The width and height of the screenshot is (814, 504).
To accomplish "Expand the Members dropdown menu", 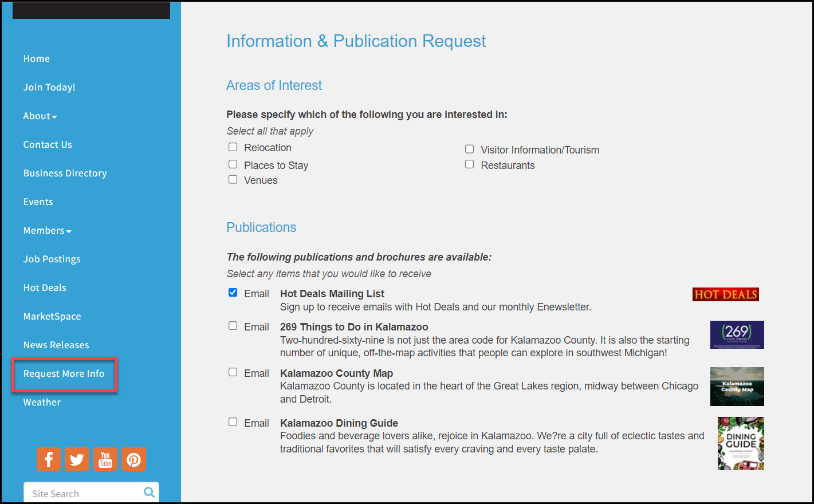I will (x=48, y=230).
